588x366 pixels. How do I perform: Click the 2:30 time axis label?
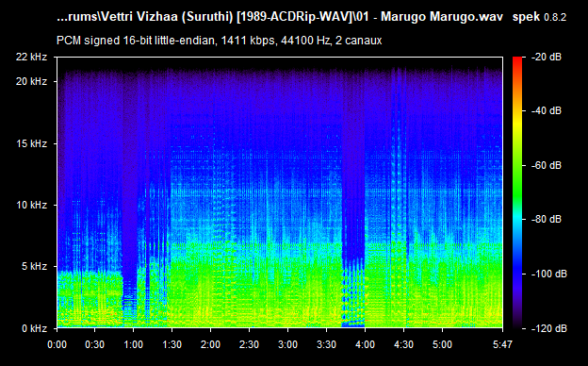[x=250, y=344]
